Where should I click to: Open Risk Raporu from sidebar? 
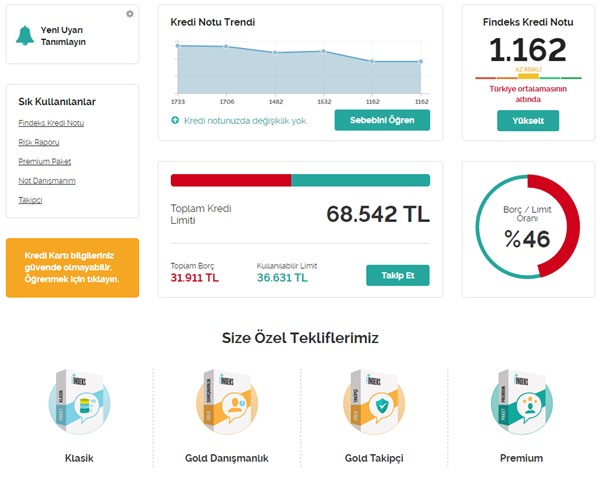click(x=39, y=142)
